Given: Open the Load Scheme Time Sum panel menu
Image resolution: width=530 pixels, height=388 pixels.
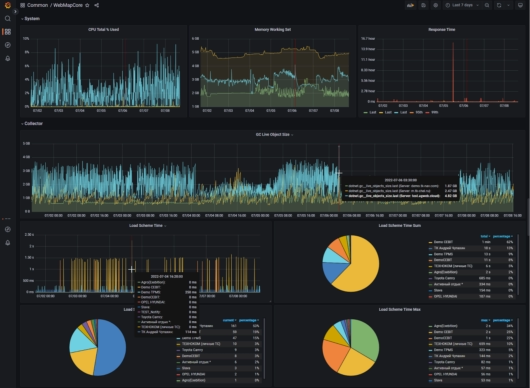Looking at the screenshot, I should 400,226.
